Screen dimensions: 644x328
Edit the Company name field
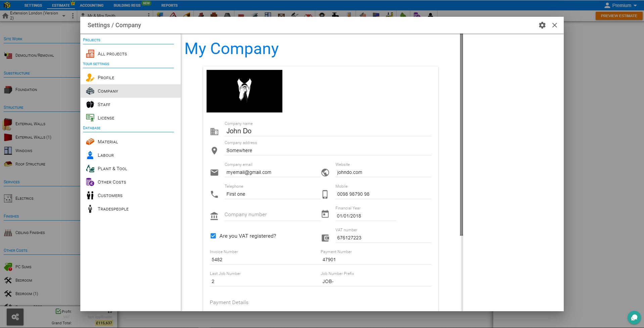pos(328,131)
